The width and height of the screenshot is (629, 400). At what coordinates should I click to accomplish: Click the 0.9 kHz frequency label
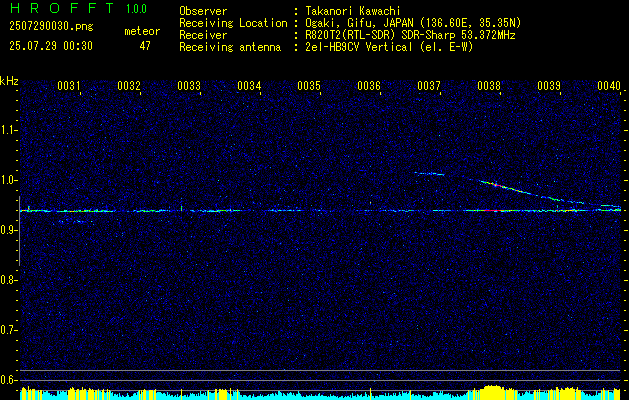pos(8,230)
